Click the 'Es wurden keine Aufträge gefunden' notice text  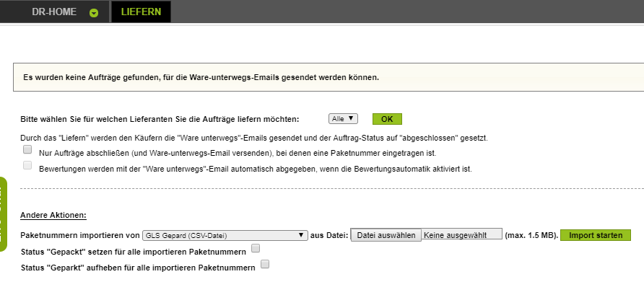pyautogui.click(x=201, y=77)
